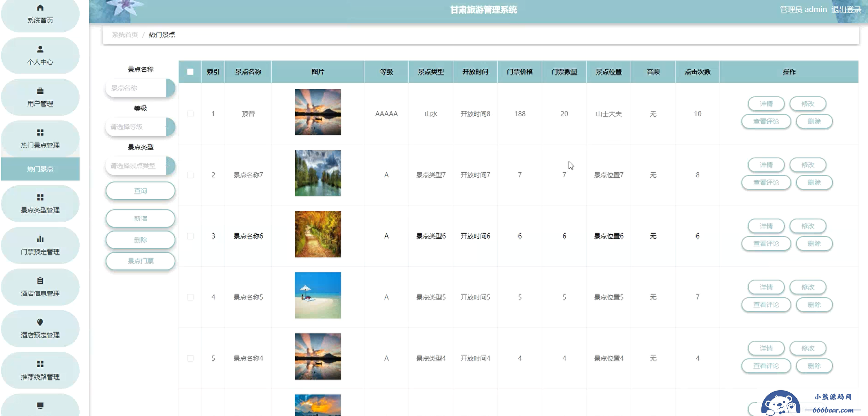Check the row checkbox for 景点名称5
The width and height of the screenshot is (868, 416).
(x=190, y=297)
